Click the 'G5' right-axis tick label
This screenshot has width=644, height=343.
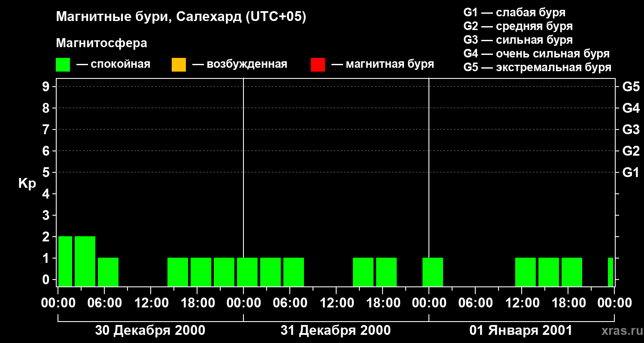pyautogui.click(x=631, y=87)
